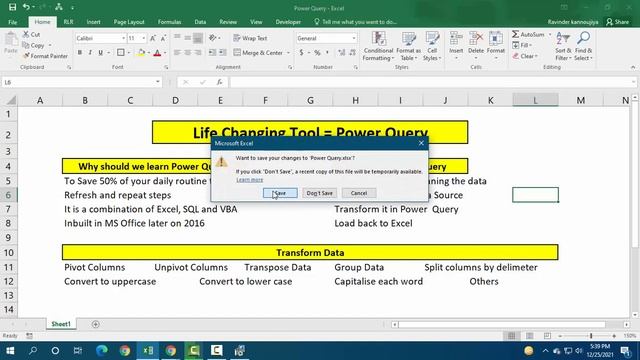The height and width of the screenshot is (360, 640).
Task: Click Cancel button in the dialog
Action: (359, 193)
